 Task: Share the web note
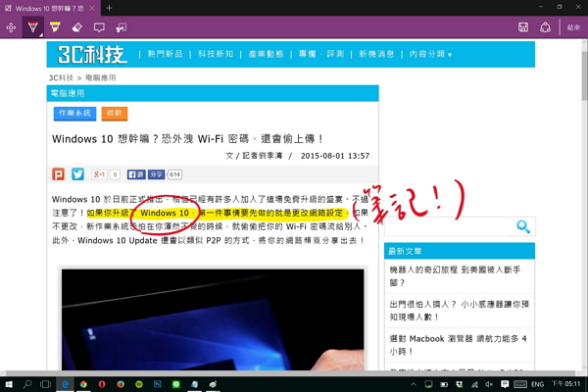(x=544, y=26)
